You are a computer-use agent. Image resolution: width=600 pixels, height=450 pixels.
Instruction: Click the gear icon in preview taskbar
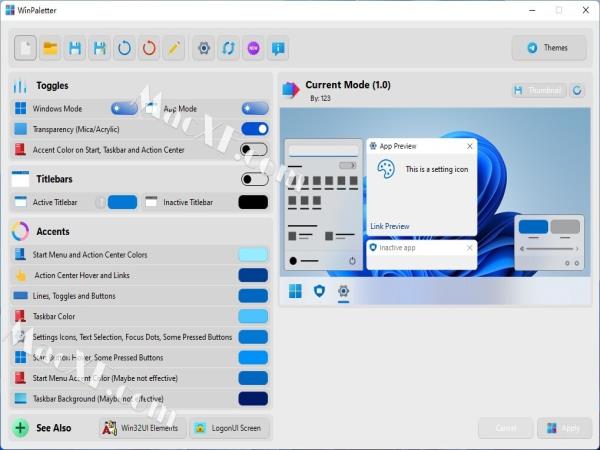click(x=344, y=291)
